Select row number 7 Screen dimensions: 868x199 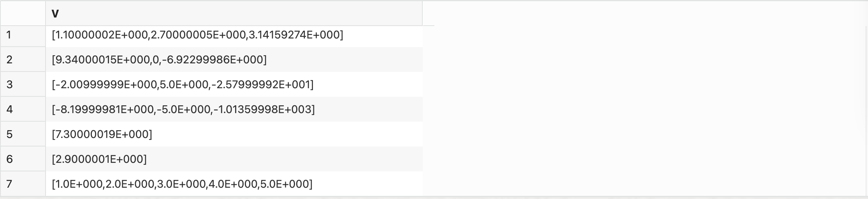[23, 183]
